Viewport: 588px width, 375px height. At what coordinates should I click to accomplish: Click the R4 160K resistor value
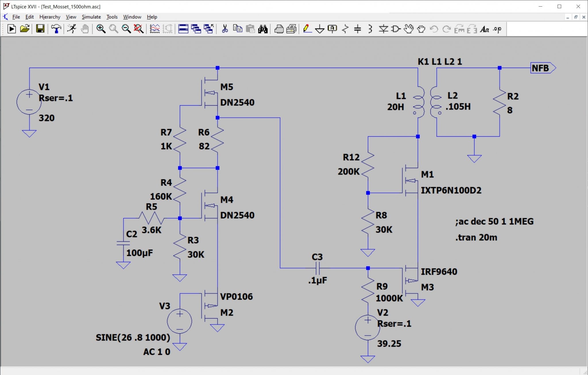point(161,197)
